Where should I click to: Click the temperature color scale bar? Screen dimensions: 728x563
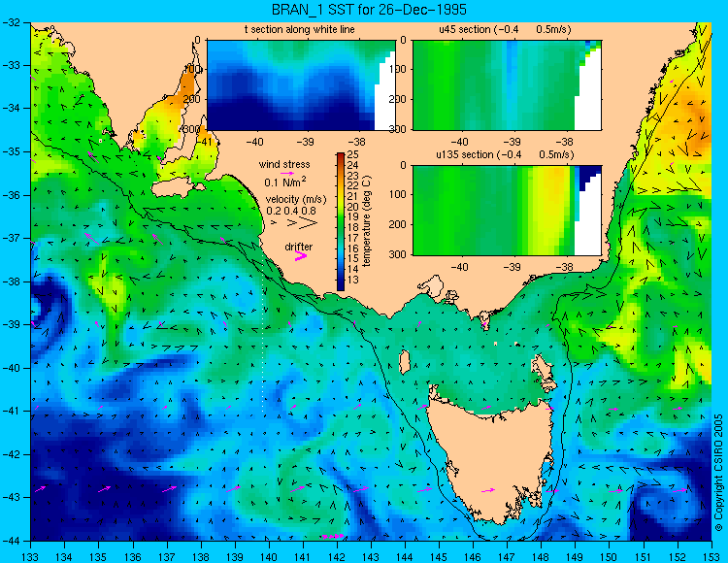tap(341, 221)
